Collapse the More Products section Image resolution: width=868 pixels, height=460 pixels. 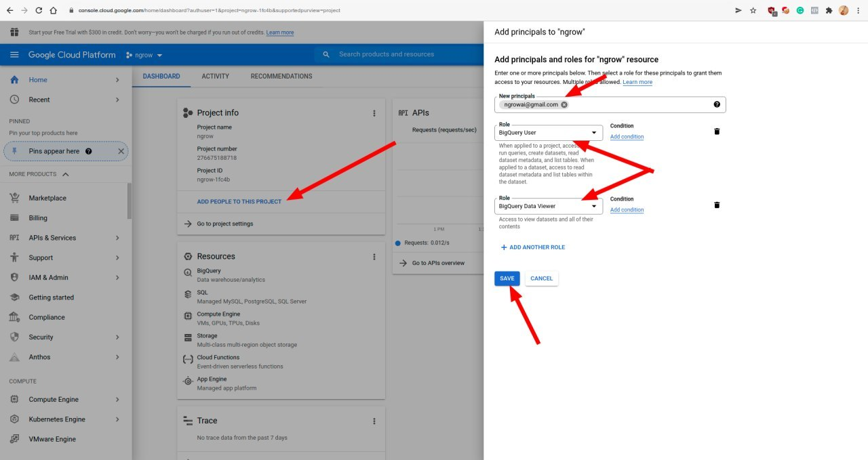(x=65, y=174)
